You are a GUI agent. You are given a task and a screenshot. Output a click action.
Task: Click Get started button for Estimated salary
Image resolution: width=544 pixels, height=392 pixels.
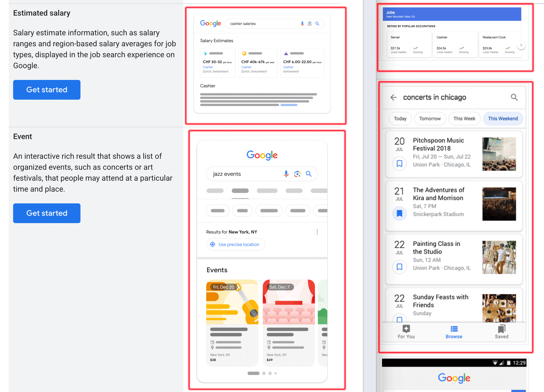47,89
